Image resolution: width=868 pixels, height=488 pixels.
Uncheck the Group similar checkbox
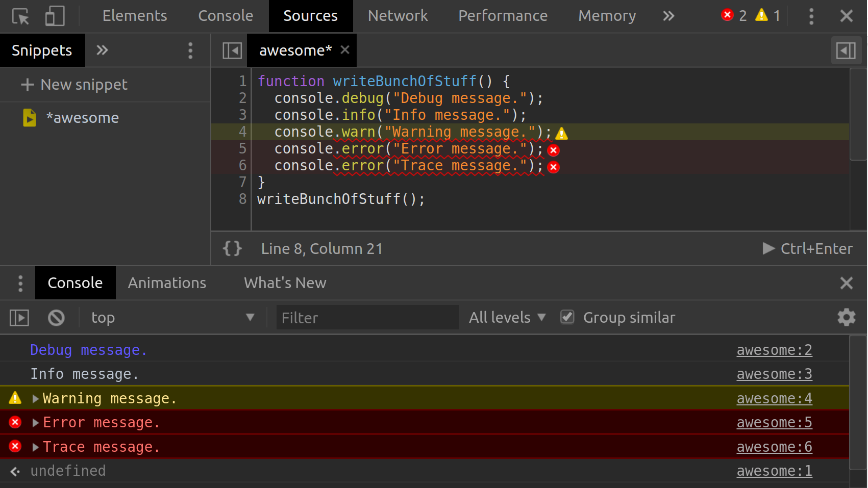pyautogui.click(x=567, y=317)
